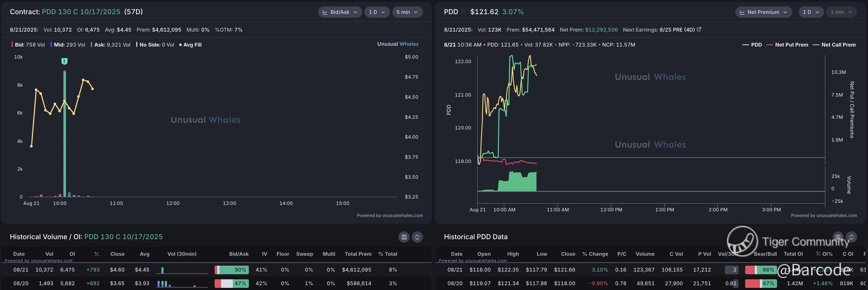
Task: Open the Next Earnings external link icon
Action: coord(699,29)
